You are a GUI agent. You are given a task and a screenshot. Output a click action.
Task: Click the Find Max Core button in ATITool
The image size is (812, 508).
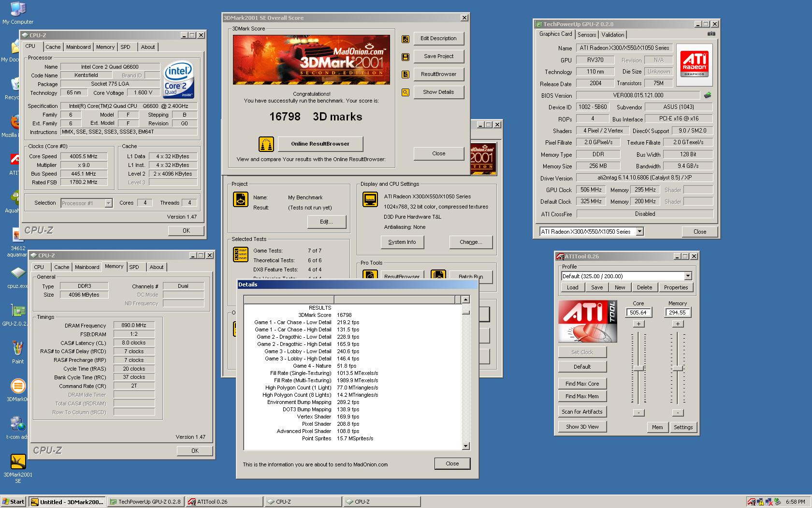tap(582, 384)
